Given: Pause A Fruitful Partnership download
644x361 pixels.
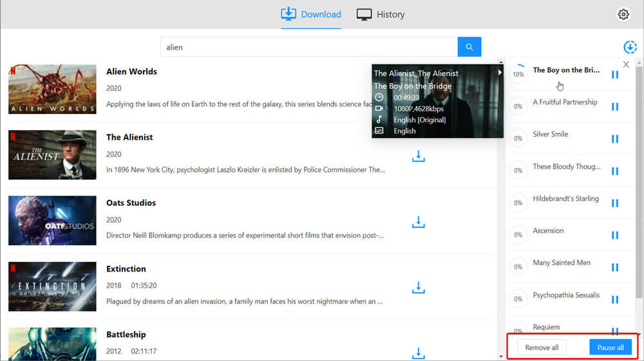Looking at the screenshot, I should (614, 107).
